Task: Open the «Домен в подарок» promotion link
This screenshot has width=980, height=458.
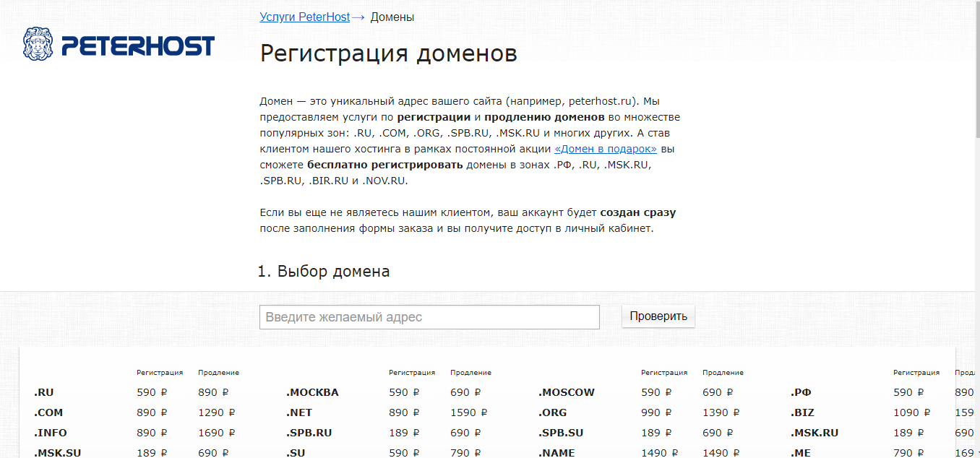Action: [x=605, y=149]
